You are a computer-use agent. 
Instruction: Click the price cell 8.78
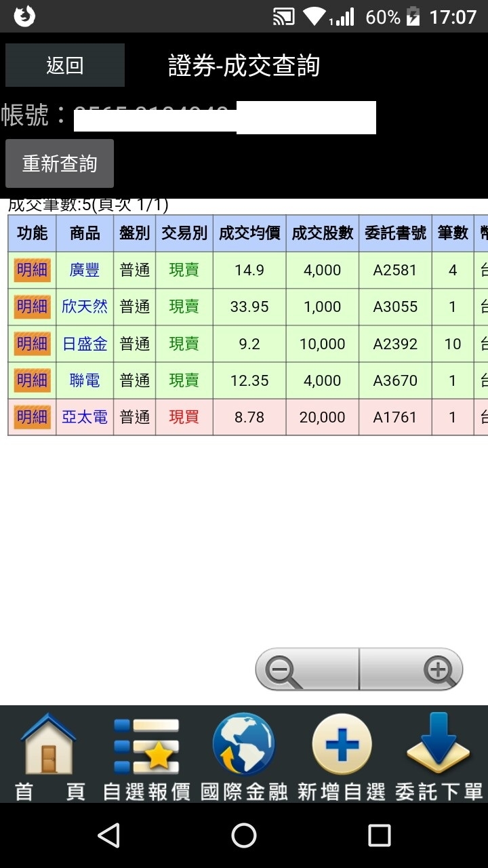pos(249,416)
